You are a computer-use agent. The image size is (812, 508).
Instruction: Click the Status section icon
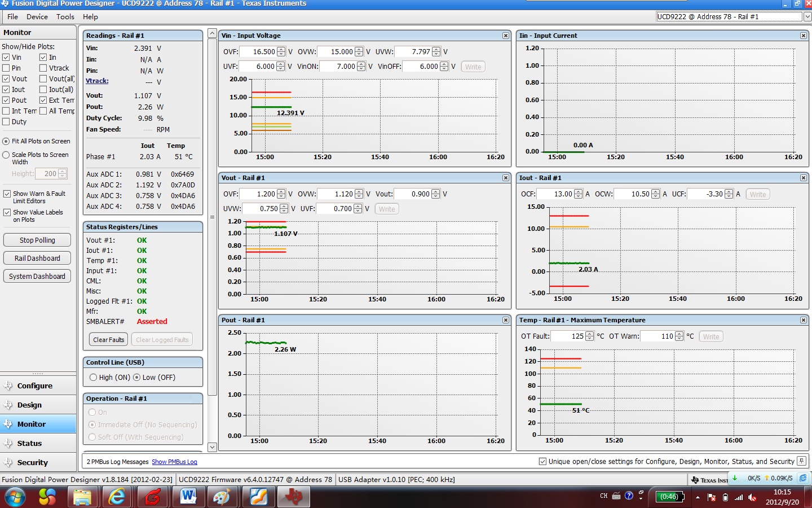[8, 444]
